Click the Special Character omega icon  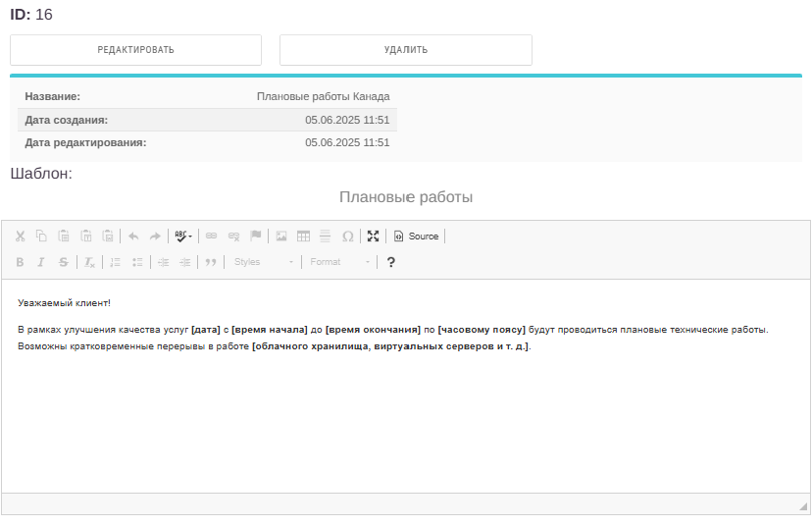pos(347,237)
